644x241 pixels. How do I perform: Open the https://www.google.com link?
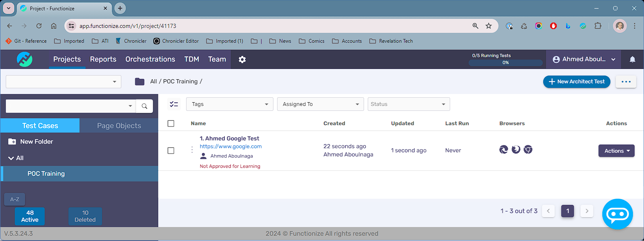[230, 147]
